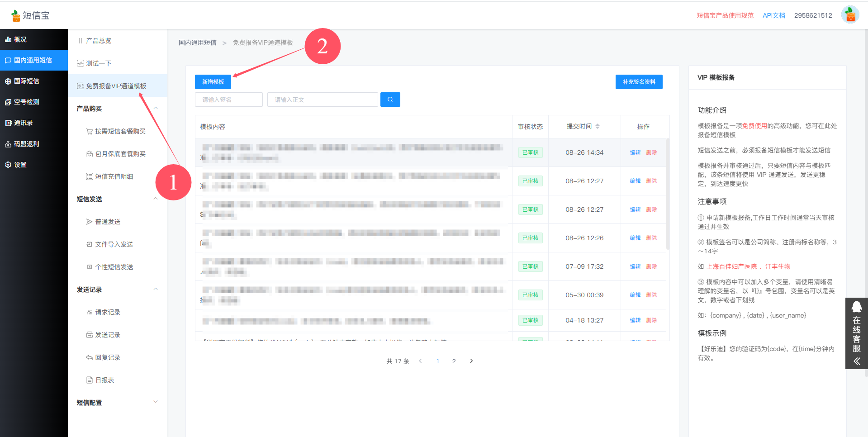Open the user avatar in the header
Image resolution: width=868 pixels, height=437 pixels.
850,15
